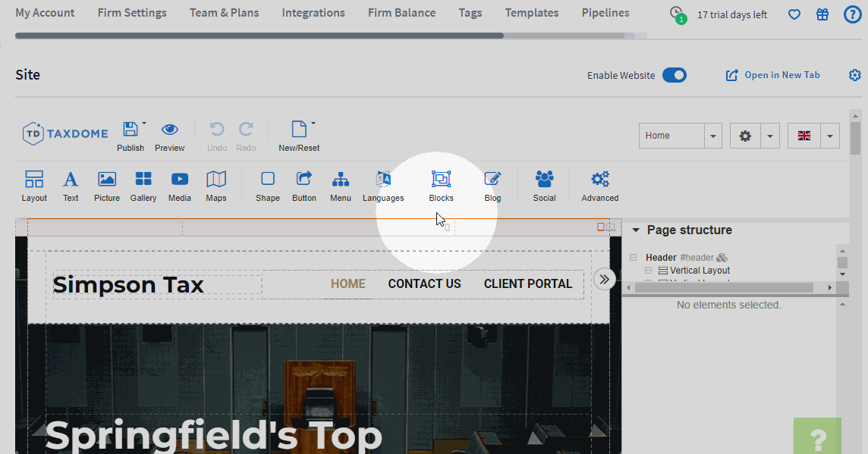
Task: Collapse the Header tree node
Action: pyautogui.click(x=633, y=258)
